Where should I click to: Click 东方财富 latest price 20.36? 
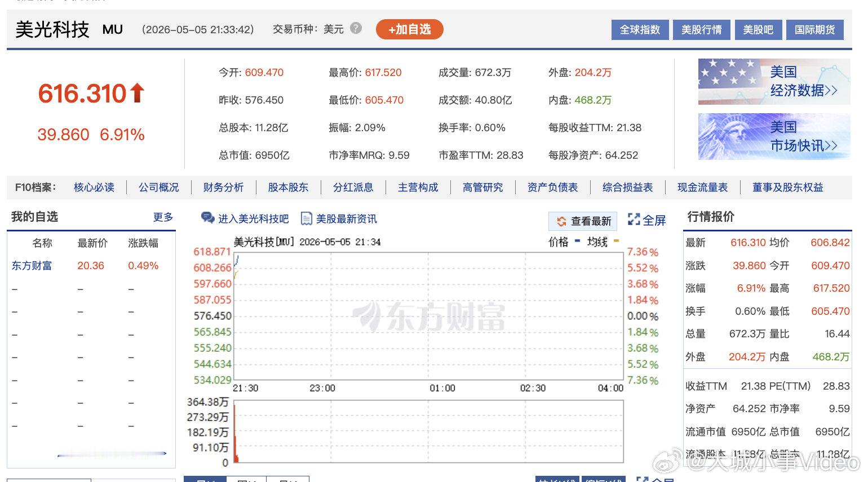tap(91, 266)
